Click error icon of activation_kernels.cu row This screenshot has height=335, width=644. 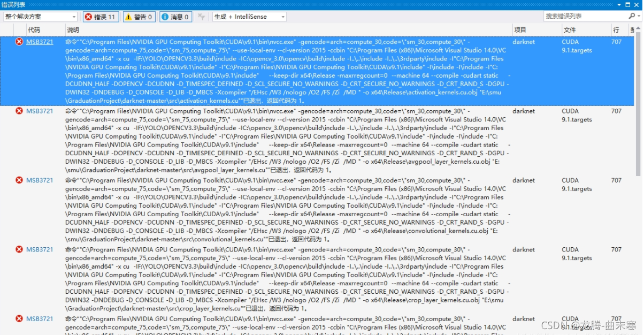pyautogui.click(x=19, y=42)
